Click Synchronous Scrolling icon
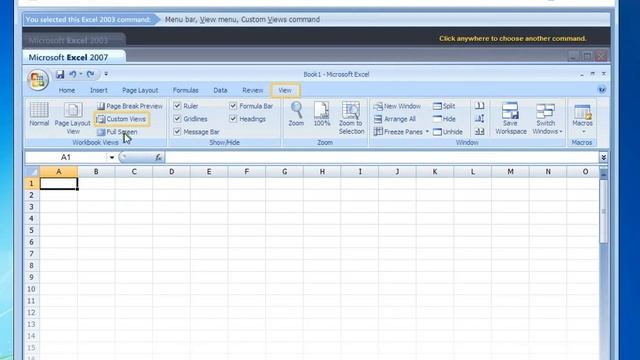Screen dimensions: 640x360 480,119
